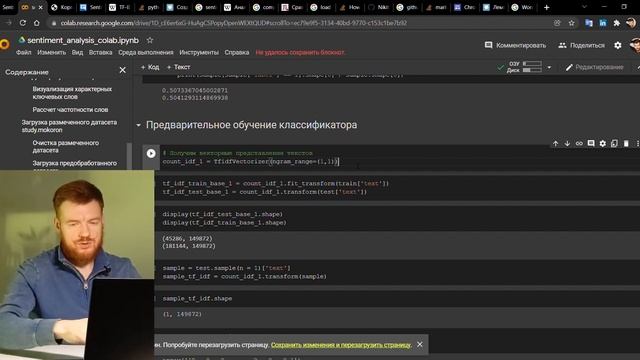Click the Поделиться share button
The height and width of the screenshot is (360, 640).
click(582, 45)
